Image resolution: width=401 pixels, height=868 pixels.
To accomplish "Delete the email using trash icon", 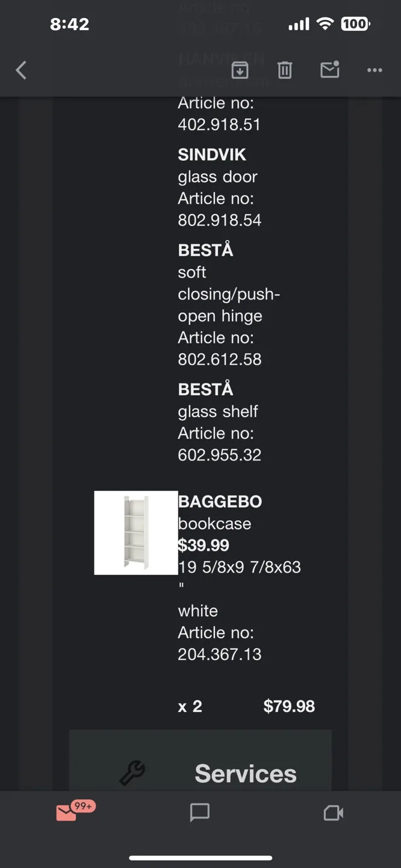I will [284, 71].
